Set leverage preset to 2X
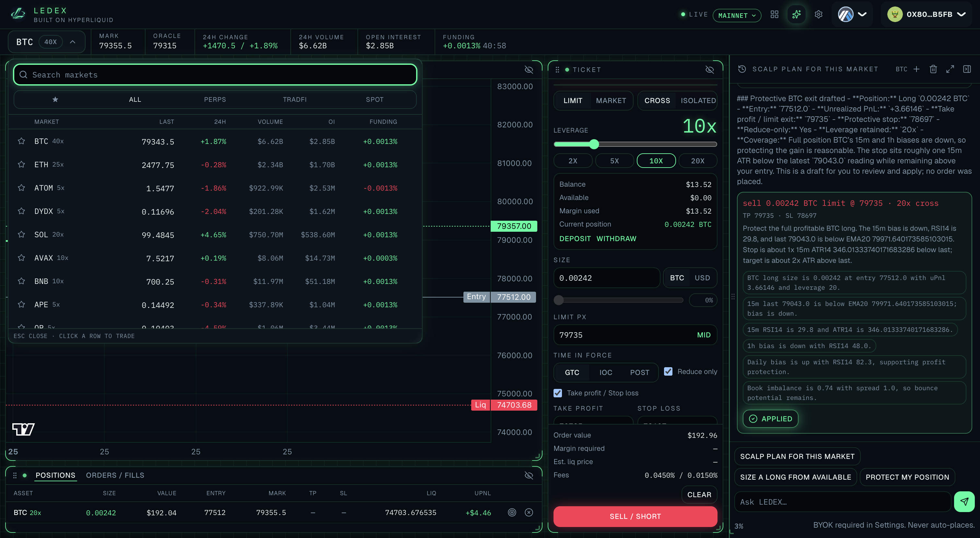 point(573,160)
